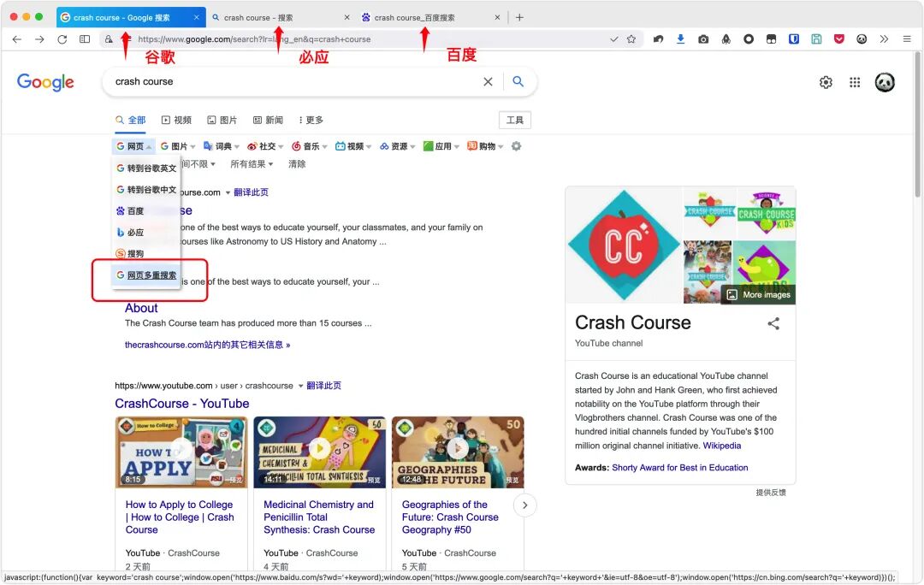Select the 图片 search category tab
The width and height of the screenshot is (924, 585).
pyautogui.click(x=222, y=121)
